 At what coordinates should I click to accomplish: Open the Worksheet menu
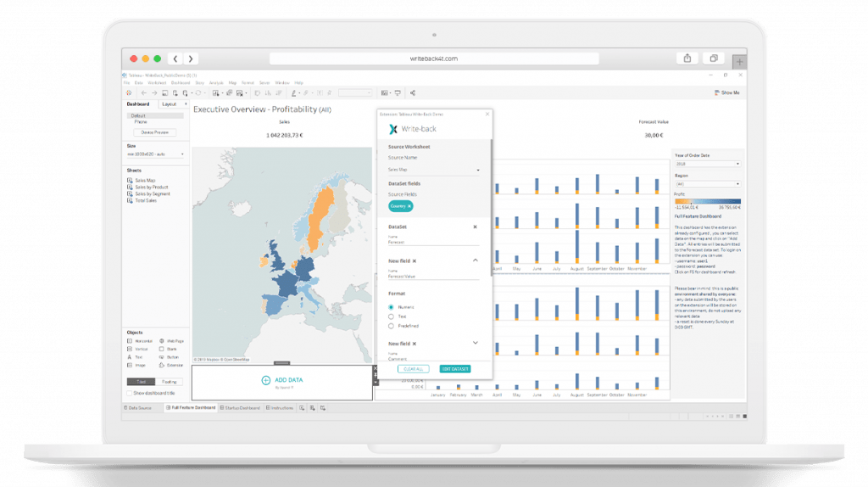point(157,82)
